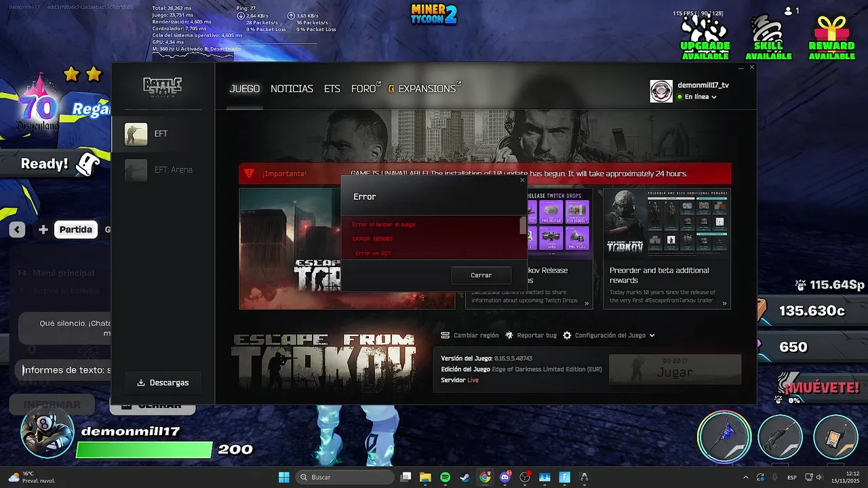The image size is (868, 488).
Task: Click the Configuración del Juego gear icon
Action: (567, 335)
